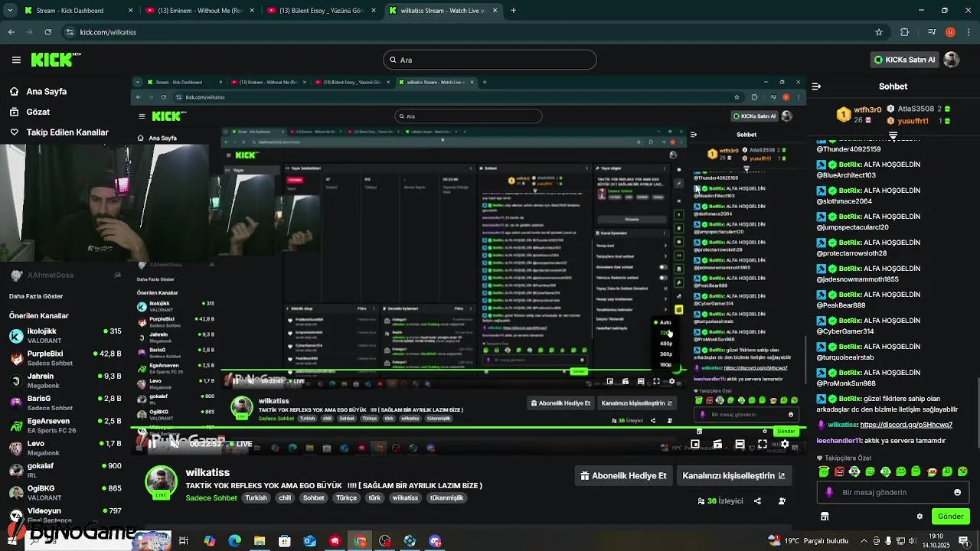Switch to Eminem - Without Me tab
Screen dimensions: 980x551
click(x=199, y=11)
